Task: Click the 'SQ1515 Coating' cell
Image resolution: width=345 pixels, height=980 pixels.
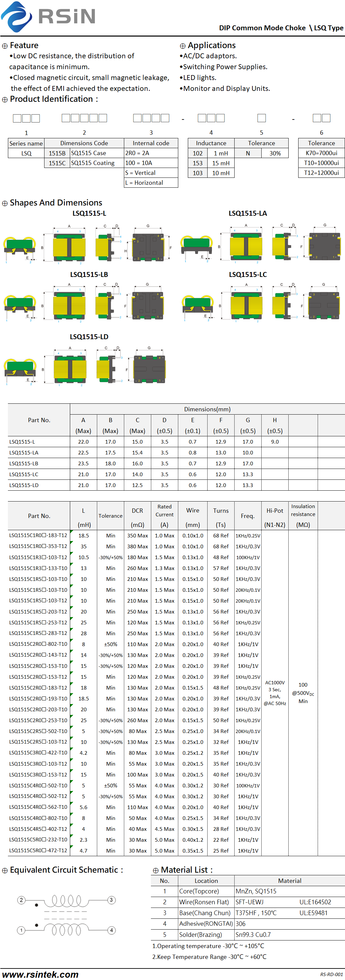Action: [97, 163]
